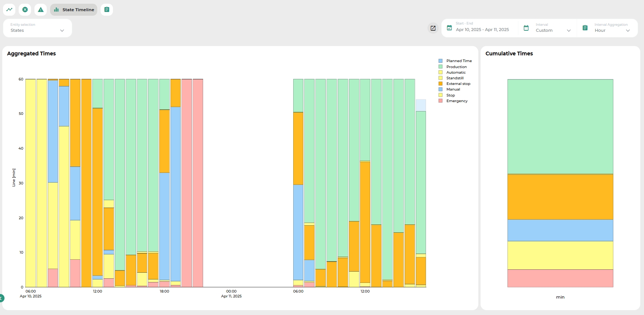Expand the left sidebar collapse arrow
This screenshot has width=644, height=315.
click(x=1, y=298)
